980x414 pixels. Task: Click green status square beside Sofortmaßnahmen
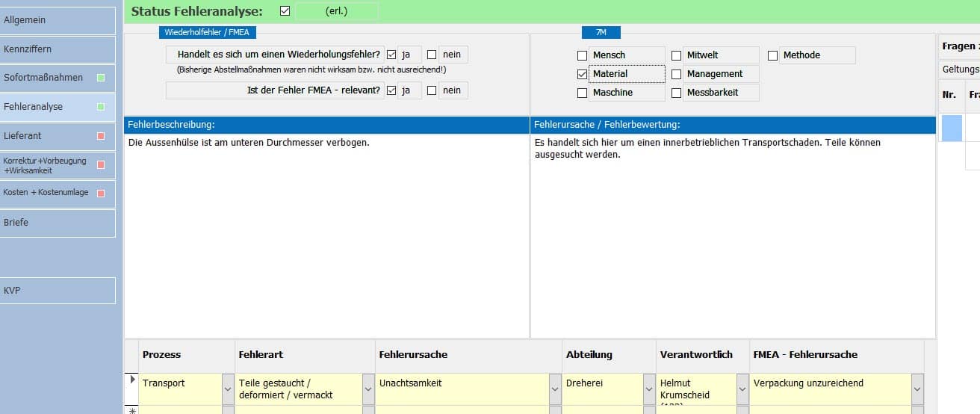pos(101,78)
